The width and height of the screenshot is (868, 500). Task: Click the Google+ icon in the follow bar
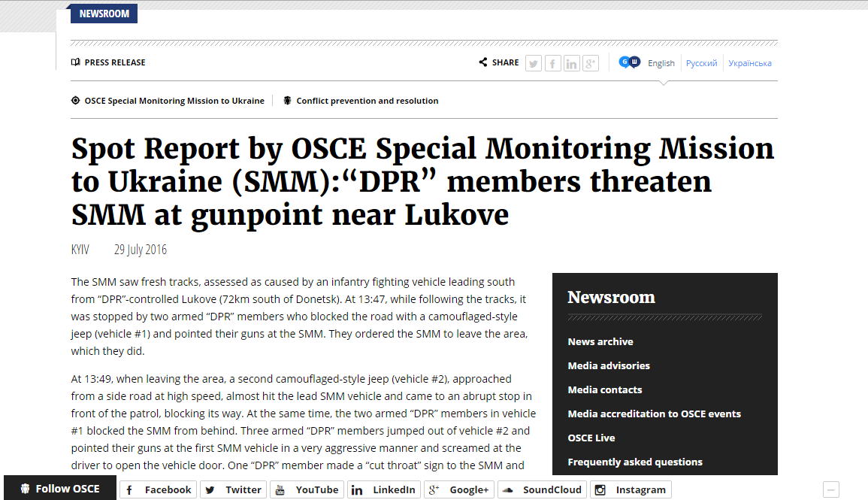(434, 489)
